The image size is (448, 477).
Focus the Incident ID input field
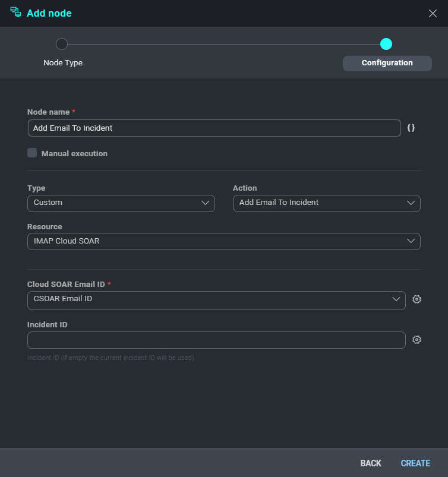pos(216,340)
